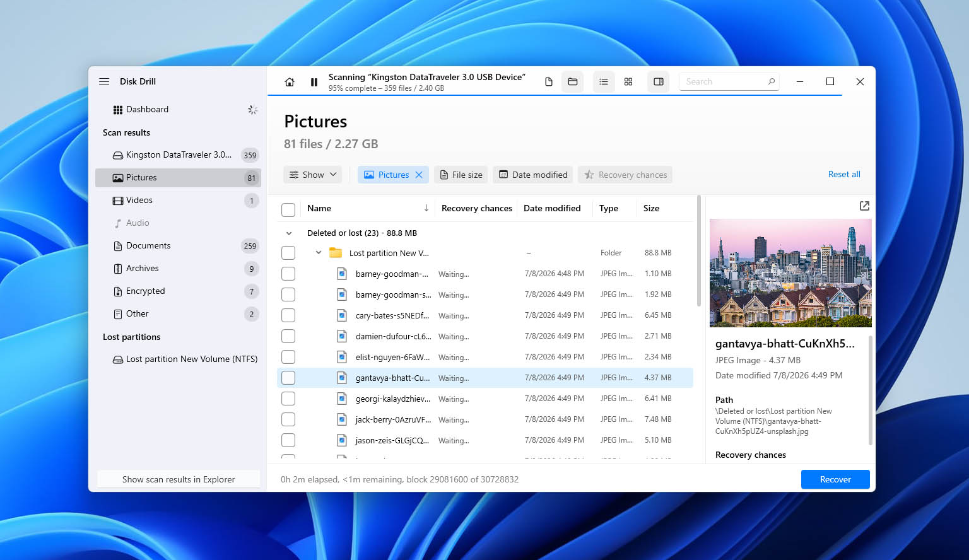Select the Documents category

coord(178,245)
